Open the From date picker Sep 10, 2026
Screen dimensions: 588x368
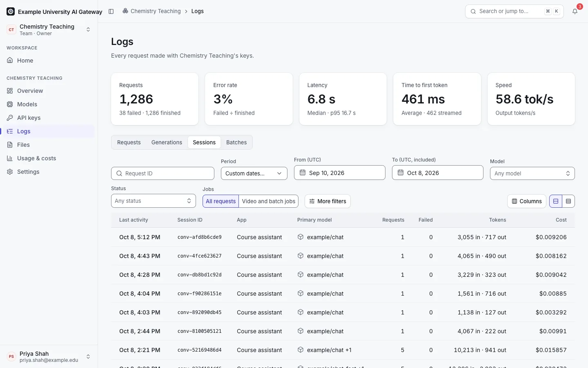[x=340, y=173]
